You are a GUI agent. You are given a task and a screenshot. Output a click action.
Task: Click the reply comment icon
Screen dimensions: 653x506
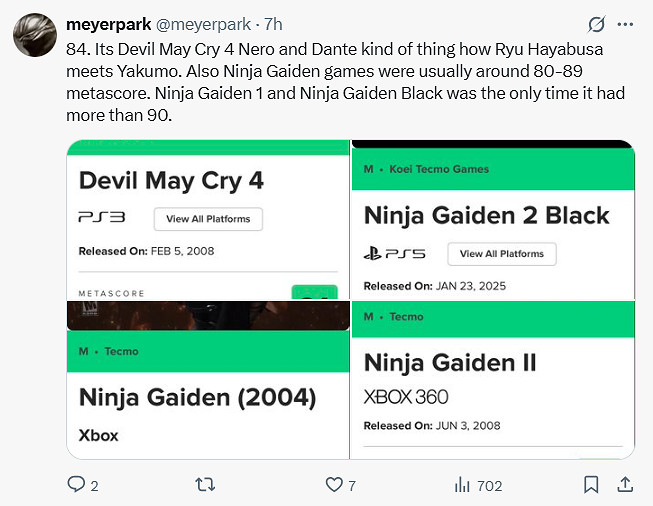(x=76, y=485)
